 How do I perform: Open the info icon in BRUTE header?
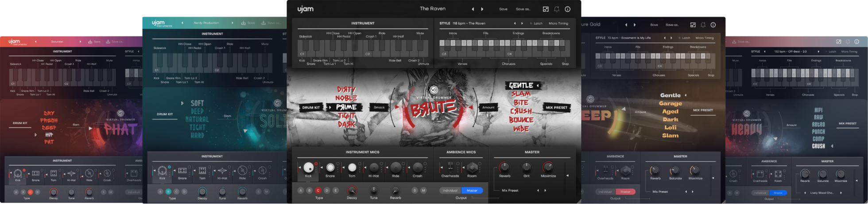(x=567, y=9)
